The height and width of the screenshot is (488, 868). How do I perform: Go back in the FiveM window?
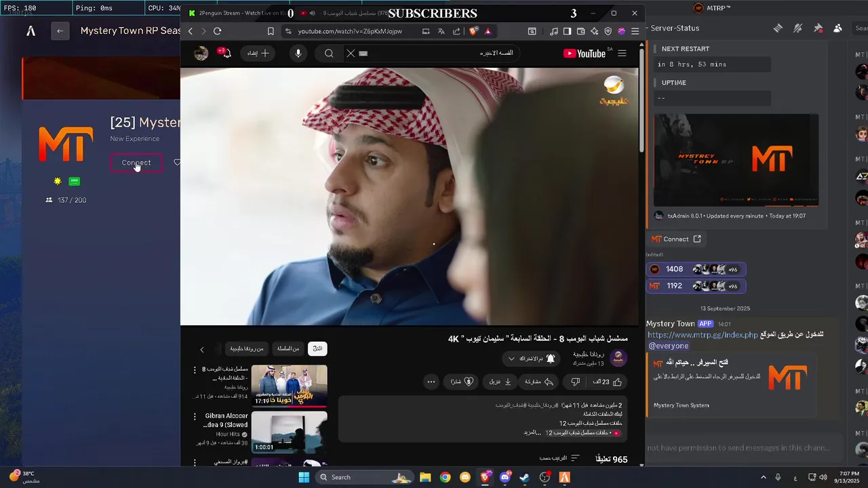(60, 30)
